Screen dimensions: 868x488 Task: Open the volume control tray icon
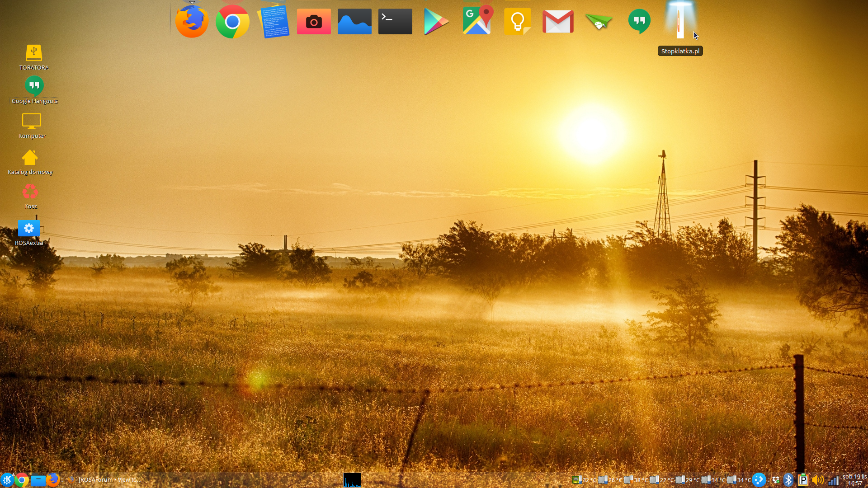[x=817, y=480]
